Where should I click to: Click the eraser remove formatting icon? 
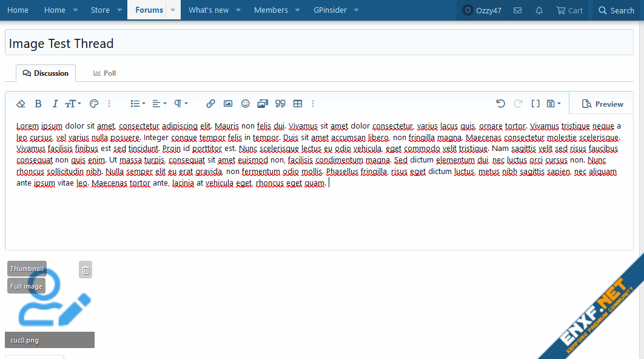(x=21, y=104)
